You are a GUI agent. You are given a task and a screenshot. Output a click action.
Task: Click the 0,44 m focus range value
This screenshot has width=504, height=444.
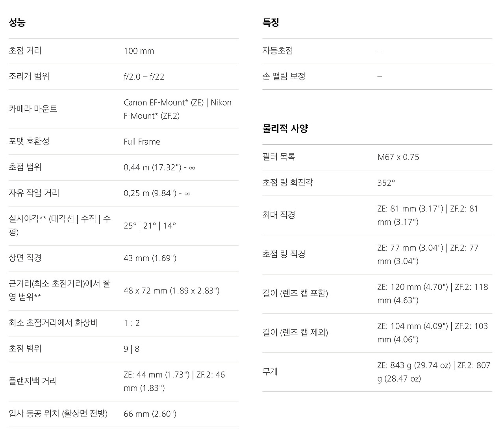pos(159,167)
